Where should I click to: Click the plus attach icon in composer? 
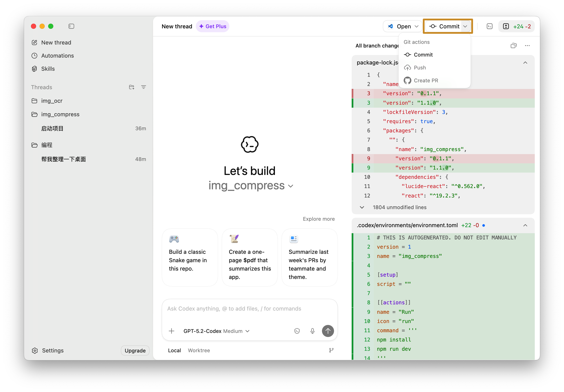click(x=172, y=331)
